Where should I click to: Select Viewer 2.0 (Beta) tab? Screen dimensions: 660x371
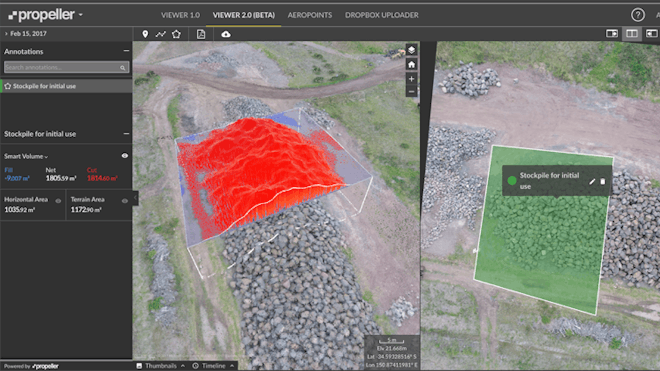point(244,15)
